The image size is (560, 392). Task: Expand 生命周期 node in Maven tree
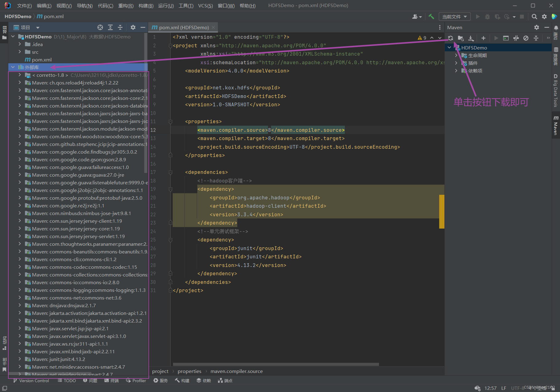pos(456,55)
